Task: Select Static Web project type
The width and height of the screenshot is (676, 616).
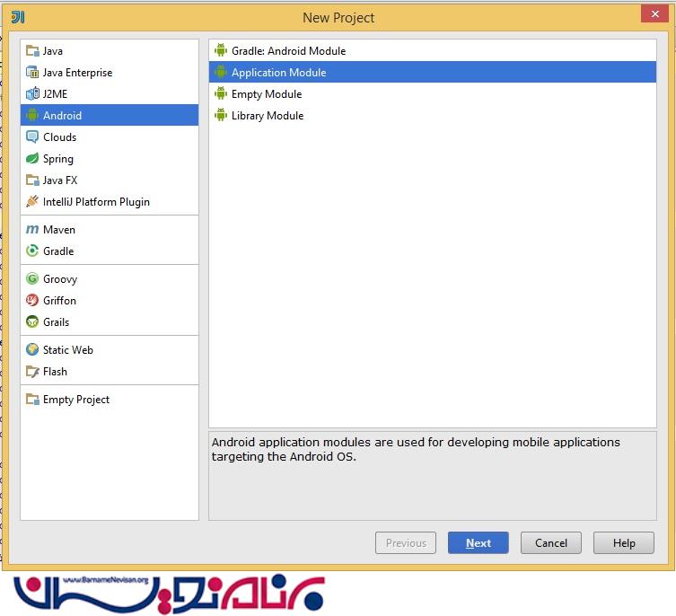Action: tap(67, 350)
